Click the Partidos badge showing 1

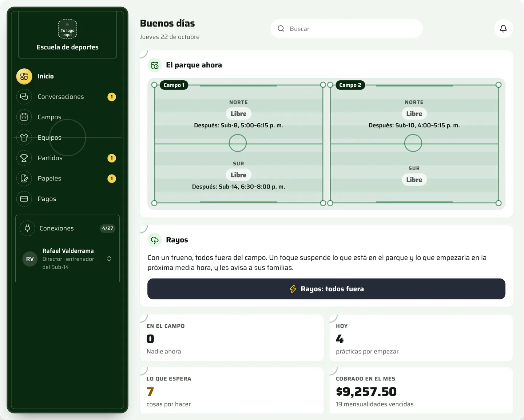112,158
